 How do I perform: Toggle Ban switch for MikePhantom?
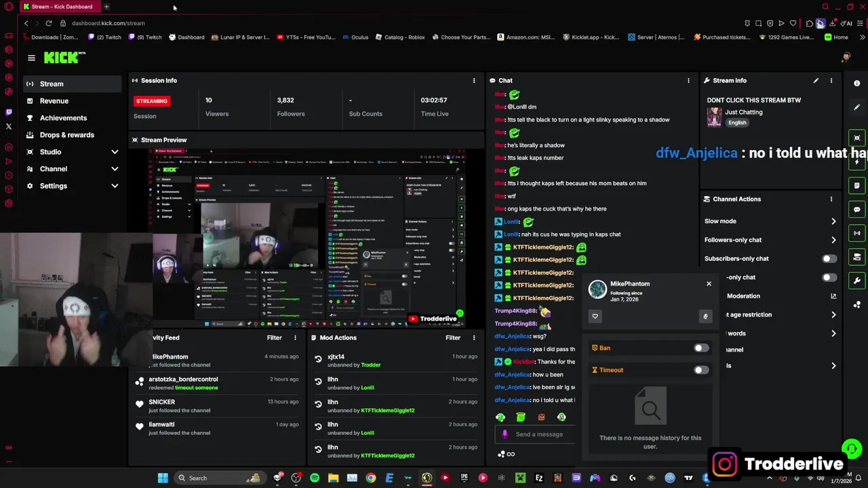(701, 348)
